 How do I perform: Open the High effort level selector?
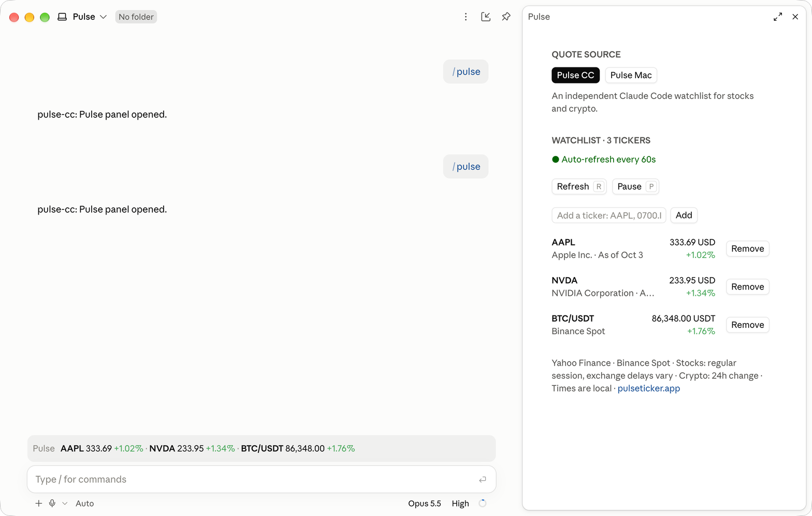tap(460, 503)
